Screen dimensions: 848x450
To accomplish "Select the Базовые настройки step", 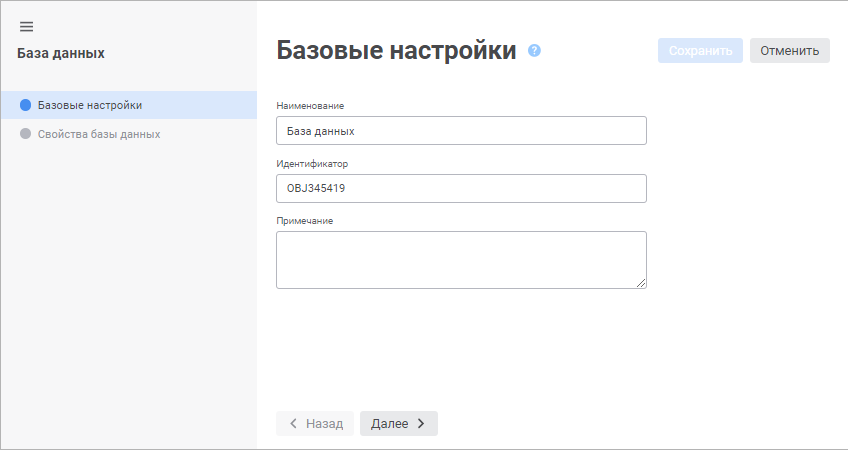I will [89, 105].
